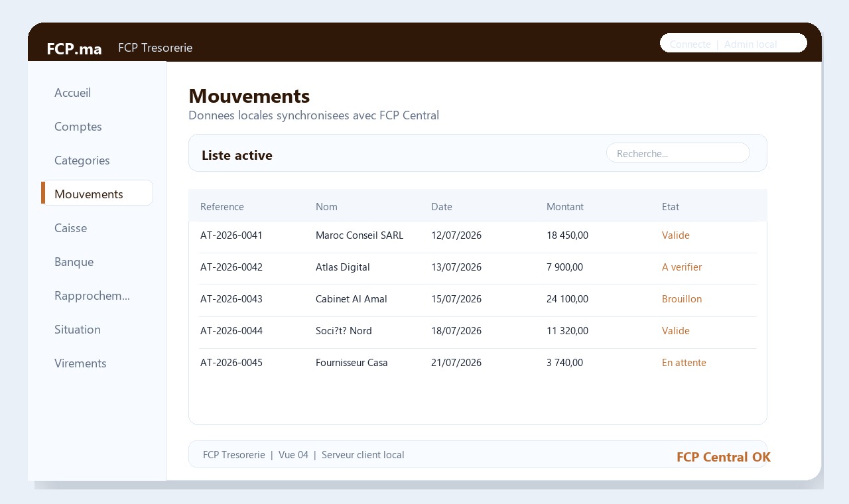The image size is (849, 504).
Task: Select reference AT-2026-0045
Action: coord(231,363)
